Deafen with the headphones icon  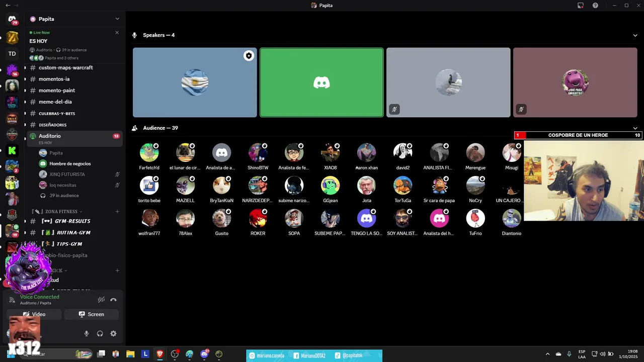point(100,333)
